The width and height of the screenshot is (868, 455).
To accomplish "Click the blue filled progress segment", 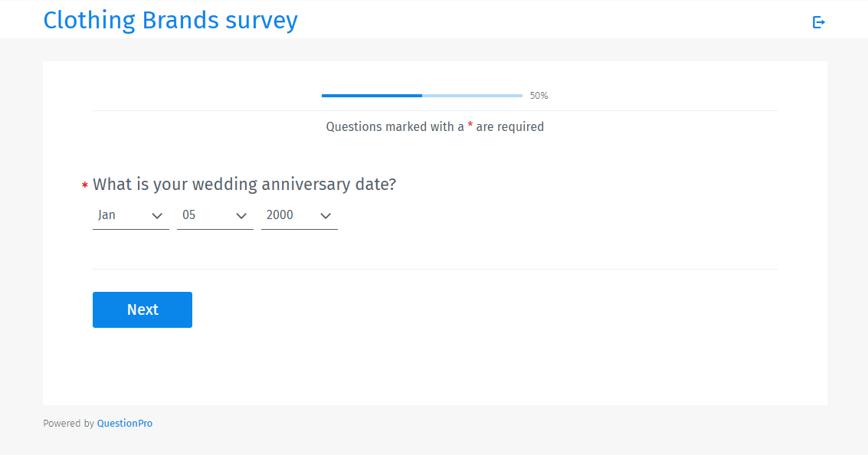I will click(x=372, y=95).
